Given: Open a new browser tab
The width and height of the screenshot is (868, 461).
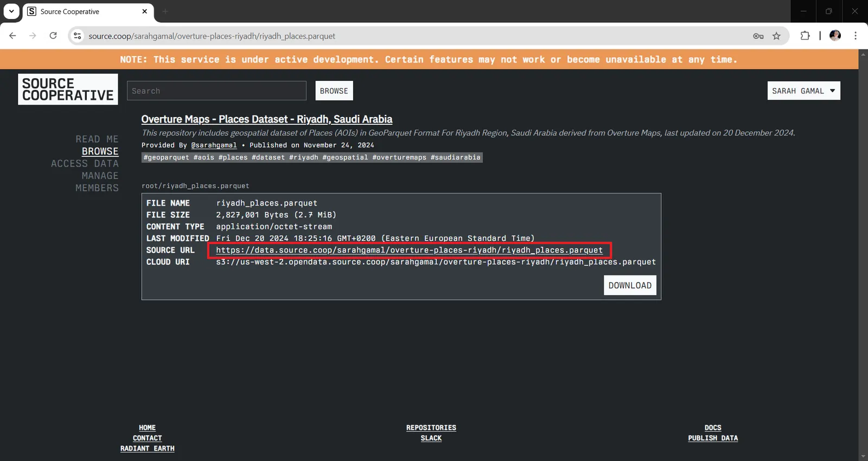Looking at the screenshot, I should tap(165, 11).
